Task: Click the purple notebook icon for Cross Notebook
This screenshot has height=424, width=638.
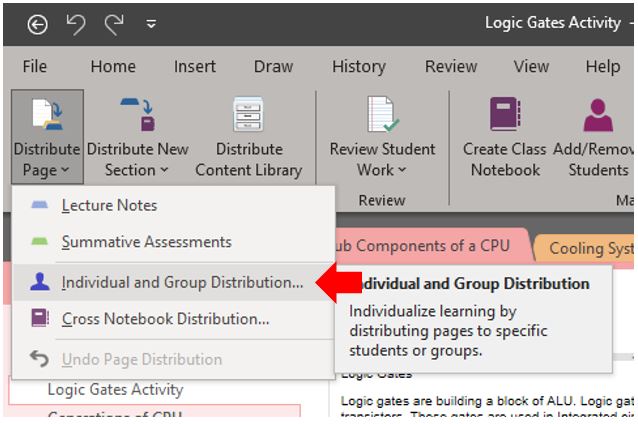Action: point(40,318)
